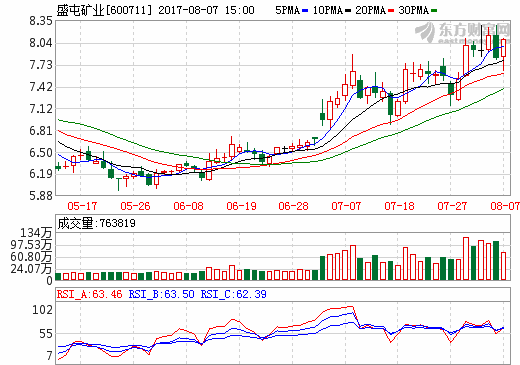This screenshot has height=365, width=520.
Task: Click the 06-28 date label
Action: point(293,206)
